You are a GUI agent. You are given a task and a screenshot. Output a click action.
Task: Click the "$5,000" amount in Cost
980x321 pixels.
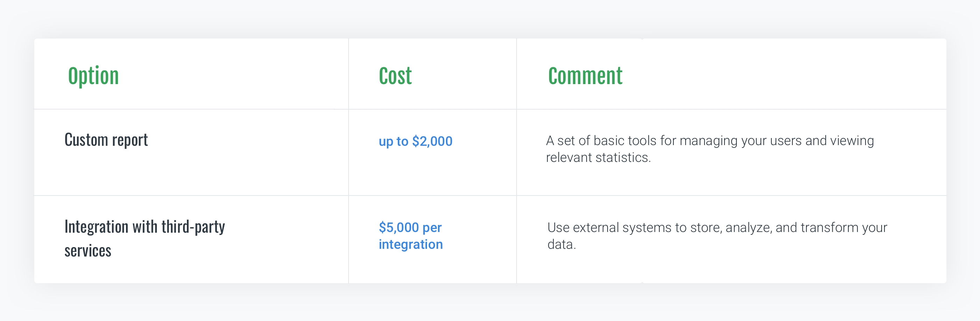(x=399, y=227)
